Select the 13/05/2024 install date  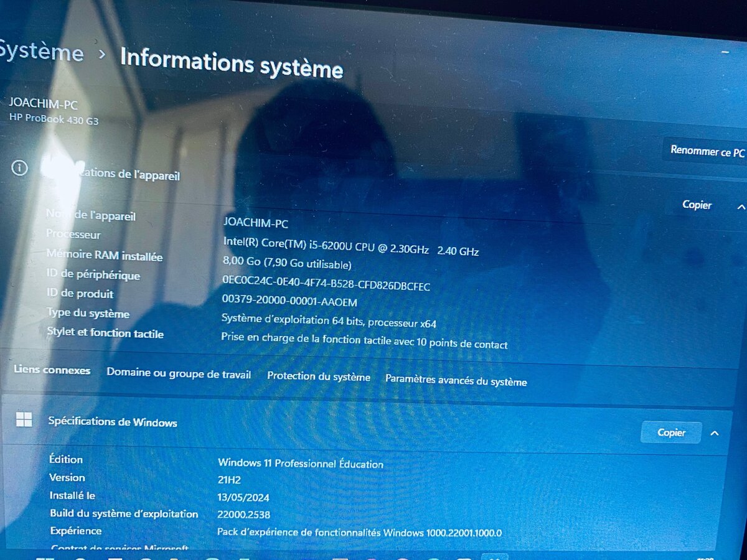(243, 497)
